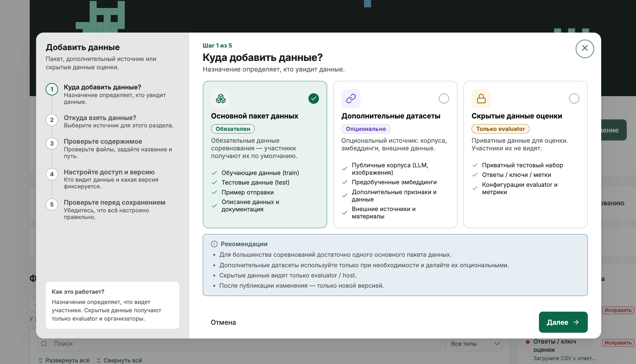Select the Скрытые данные оценки radio button

[574, 98]
